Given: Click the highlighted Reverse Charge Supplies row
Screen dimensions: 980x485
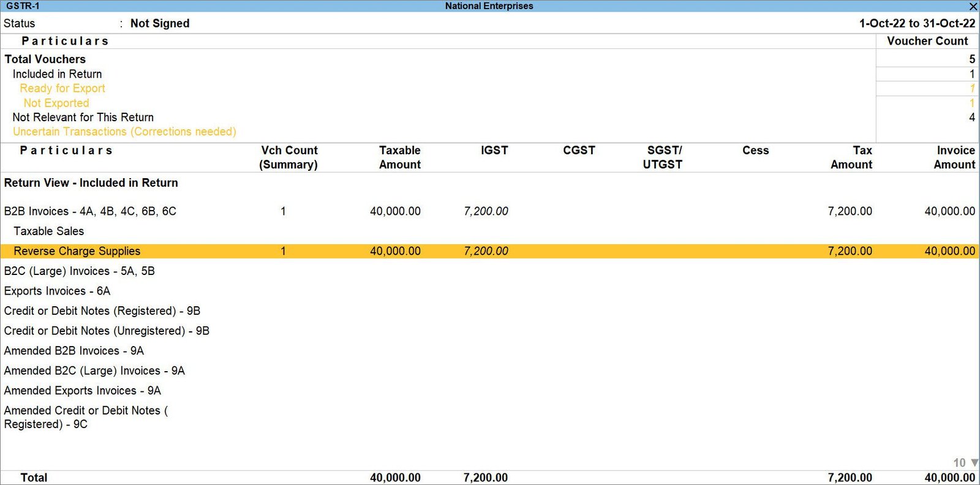Looking at the screenshot, I should tap(77, 251).
